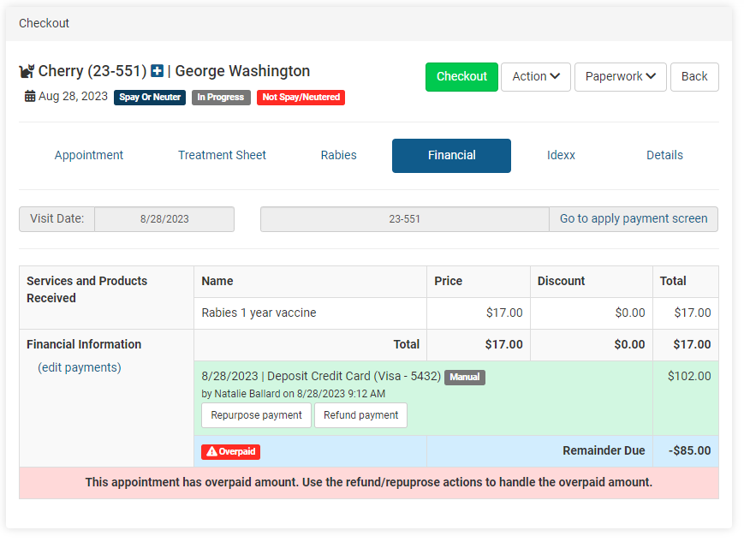744x560 pixels.
Task: Click the In Progress status badge
Action: 221,98
